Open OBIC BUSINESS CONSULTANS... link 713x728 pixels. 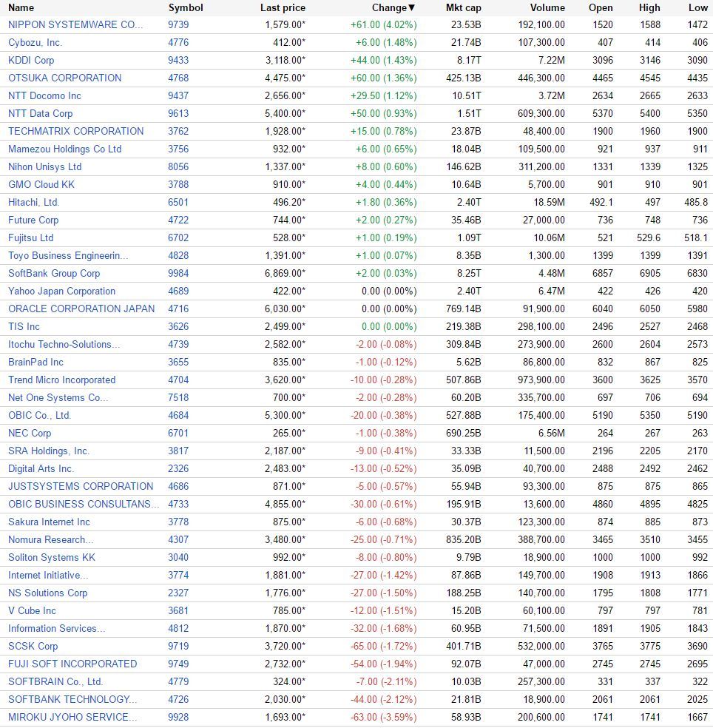84,505
